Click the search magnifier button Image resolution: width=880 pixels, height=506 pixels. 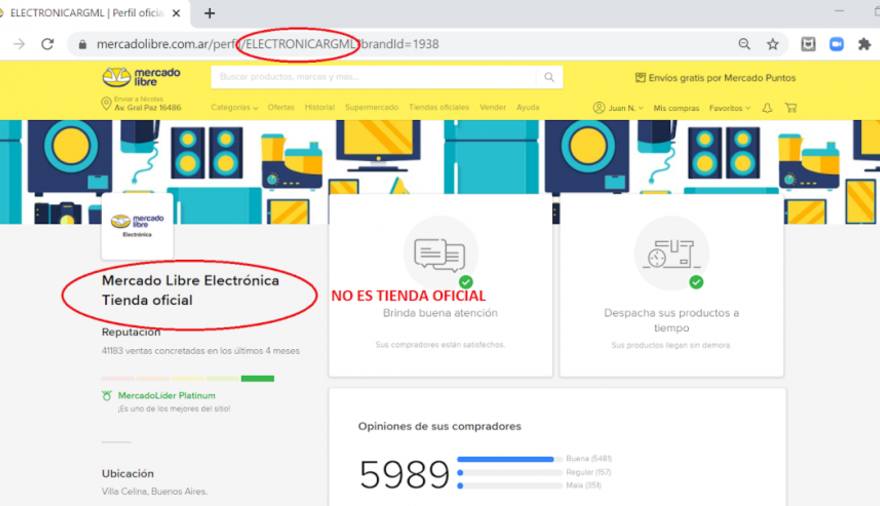549,77
